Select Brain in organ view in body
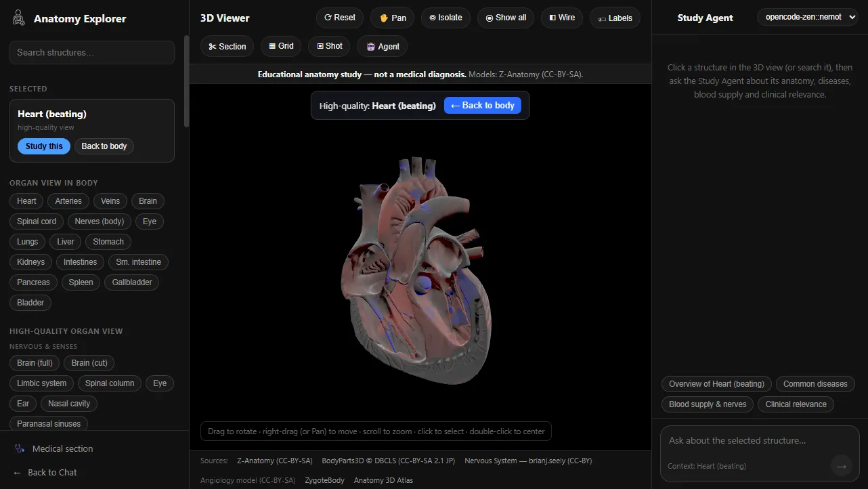The width and height of the screenshot is (868, 489). (x=148, y=201)
